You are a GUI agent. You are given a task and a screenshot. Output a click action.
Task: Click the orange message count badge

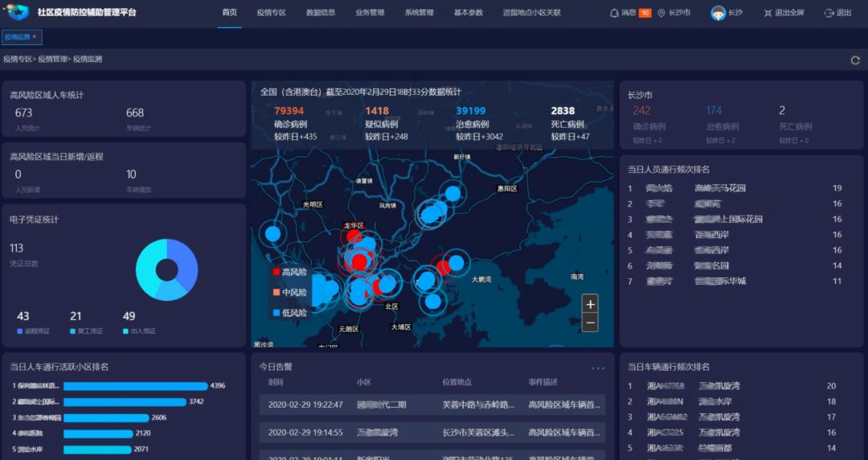pyautogui.click(x=645, y=13)
